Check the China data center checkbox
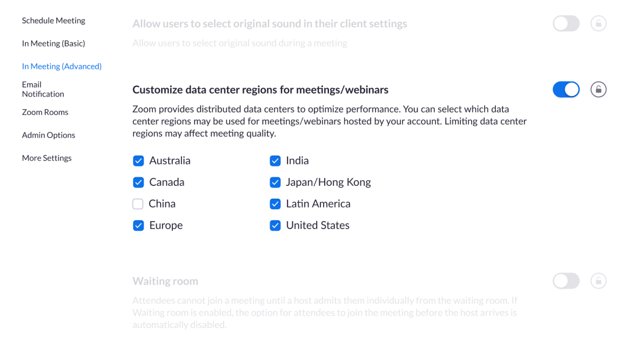 click(x=138, y=203)
